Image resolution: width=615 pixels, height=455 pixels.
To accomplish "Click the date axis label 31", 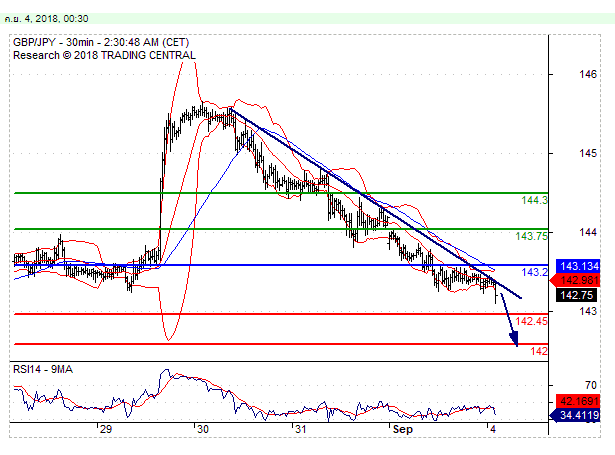I will point(300,429).
